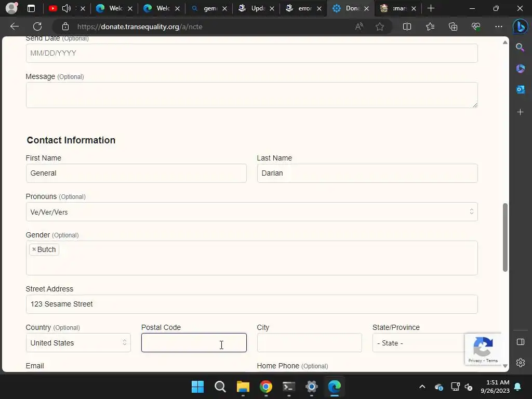
Task: Click the Gender multi-select box
Action: pyautogui.click(x=252, y=258)
